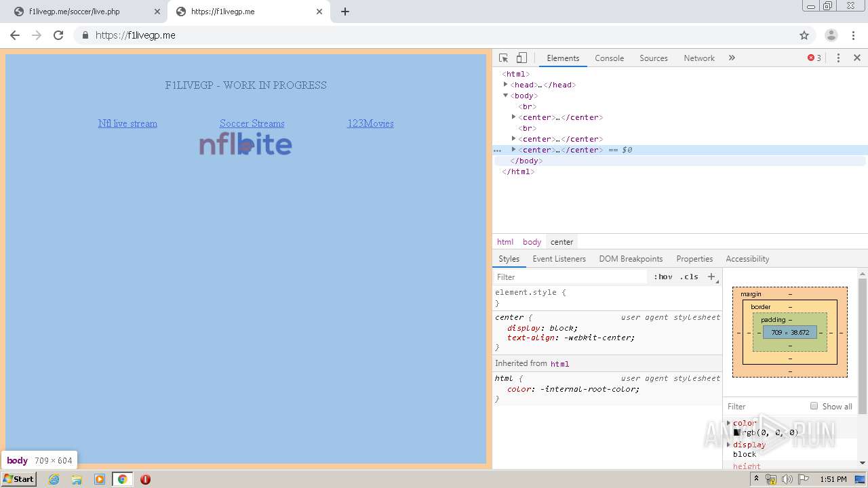Open the red antivirus taskbar icon
The width and height of the screenshot is (868, 488).
click(145, 479)
